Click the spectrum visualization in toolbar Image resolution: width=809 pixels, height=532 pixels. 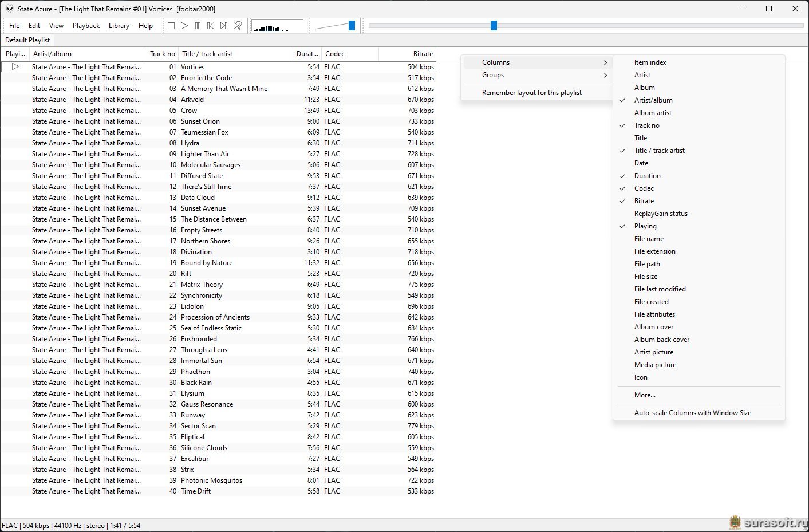(x=278, y=26)
